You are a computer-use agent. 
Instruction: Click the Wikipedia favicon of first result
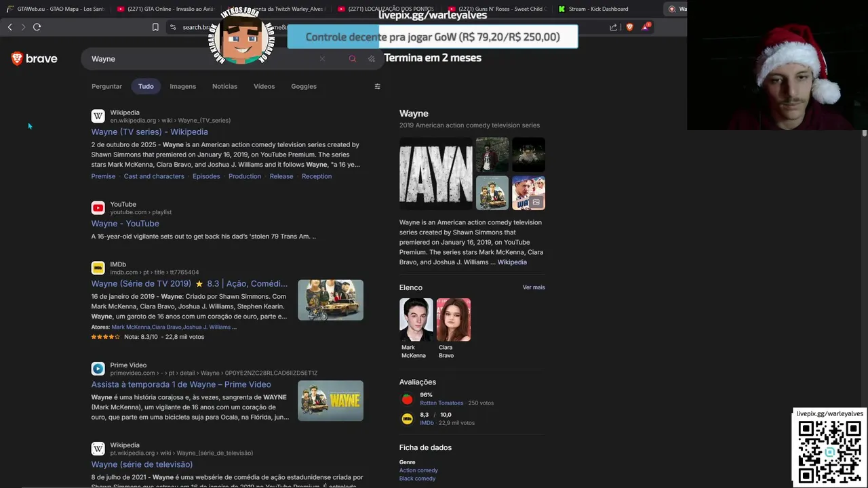(98, 116)
